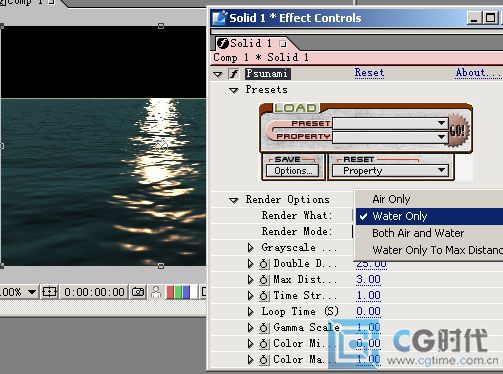
Task: Expand the Time Str... property
Action: point(251,296)
